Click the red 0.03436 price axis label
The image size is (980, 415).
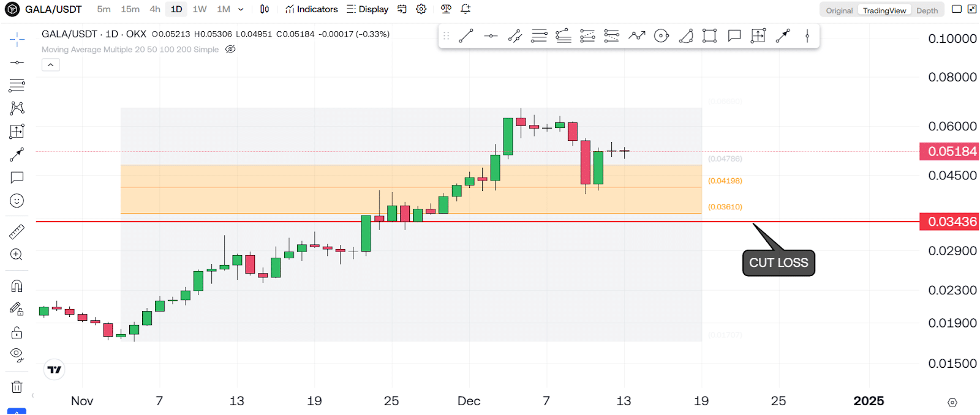click(949, 222)
